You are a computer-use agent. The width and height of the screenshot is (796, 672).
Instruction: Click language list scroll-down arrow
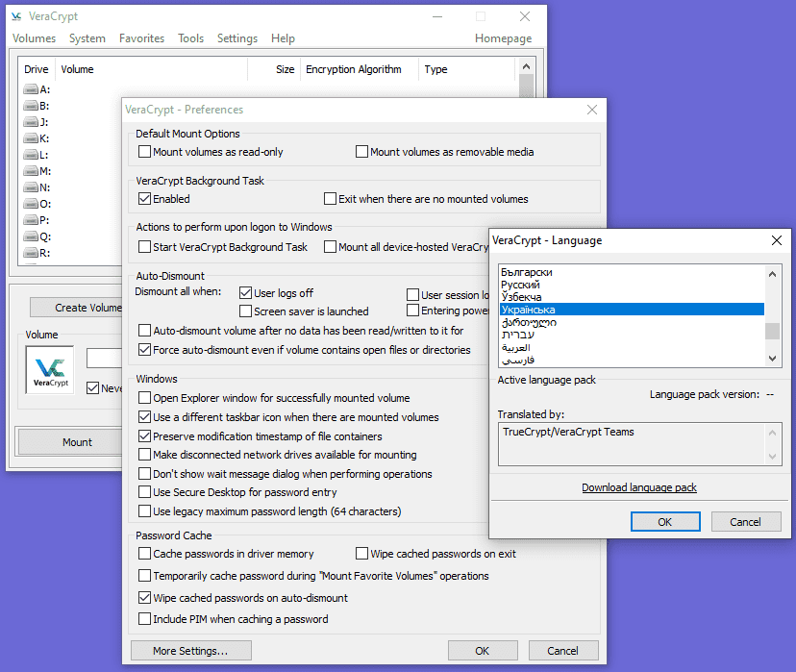772,359
